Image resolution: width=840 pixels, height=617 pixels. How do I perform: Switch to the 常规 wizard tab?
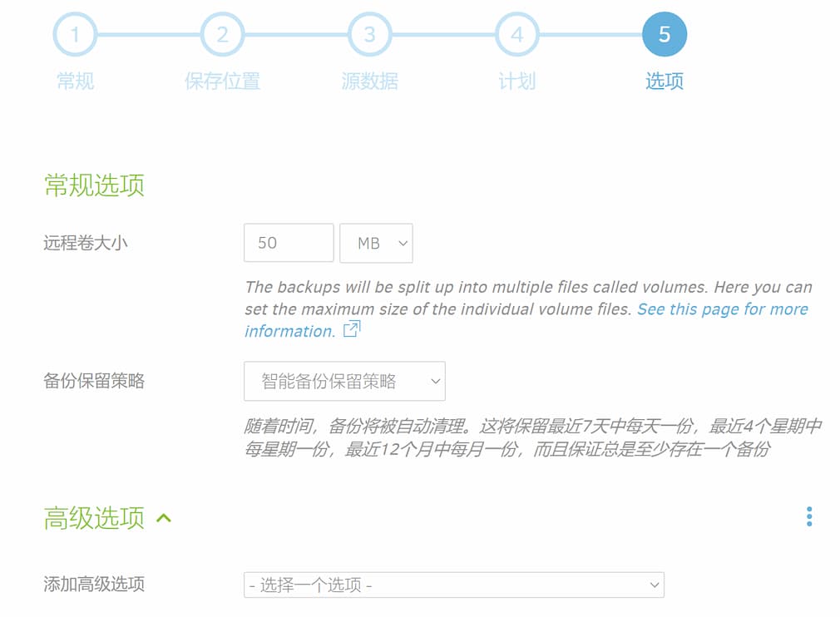coord(75,81)
